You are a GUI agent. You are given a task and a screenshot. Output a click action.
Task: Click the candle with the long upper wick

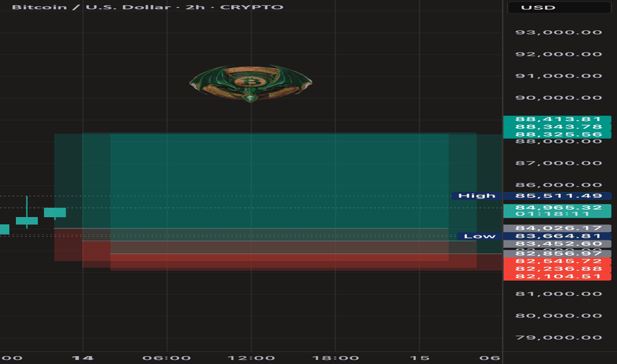point(26,220)
